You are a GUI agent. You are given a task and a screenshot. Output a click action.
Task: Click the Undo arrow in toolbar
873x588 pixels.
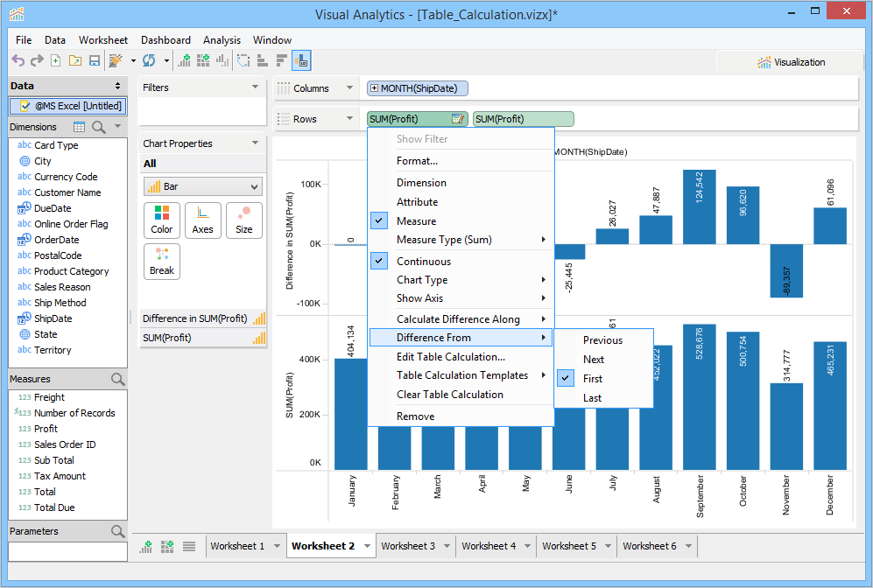pyautogui.click(x=18, y=60)
